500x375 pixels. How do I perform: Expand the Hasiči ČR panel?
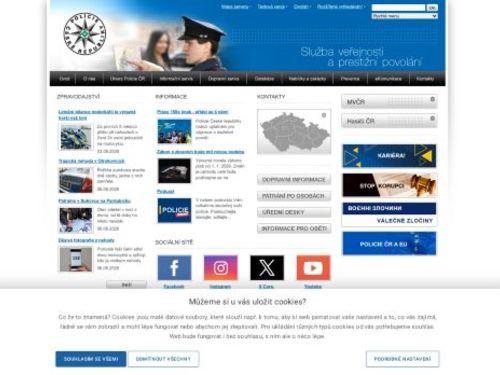(x=389, y=121)
